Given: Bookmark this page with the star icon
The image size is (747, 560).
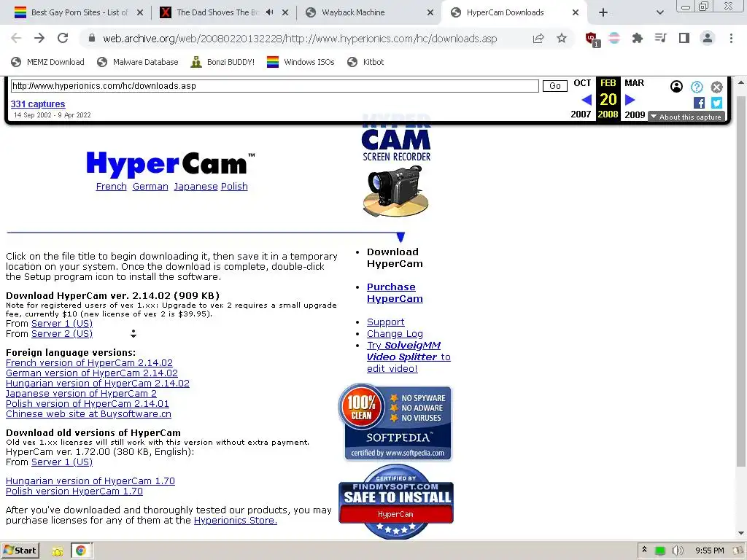Looking at the screenshot, I should [x=562, y=38].
